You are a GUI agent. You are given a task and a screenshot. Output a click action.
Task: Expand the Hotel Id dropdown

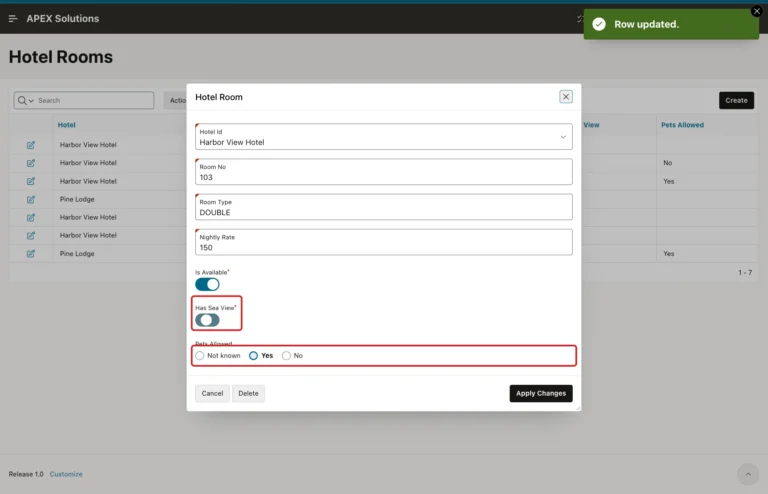click(x=563, y=137)
